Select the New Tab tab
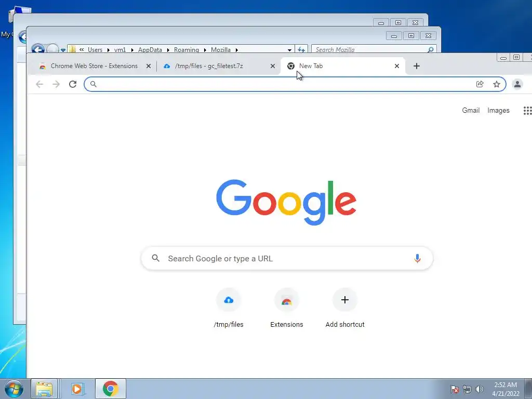The height and width of the screenshot is (399, 532). click(343, 66)
